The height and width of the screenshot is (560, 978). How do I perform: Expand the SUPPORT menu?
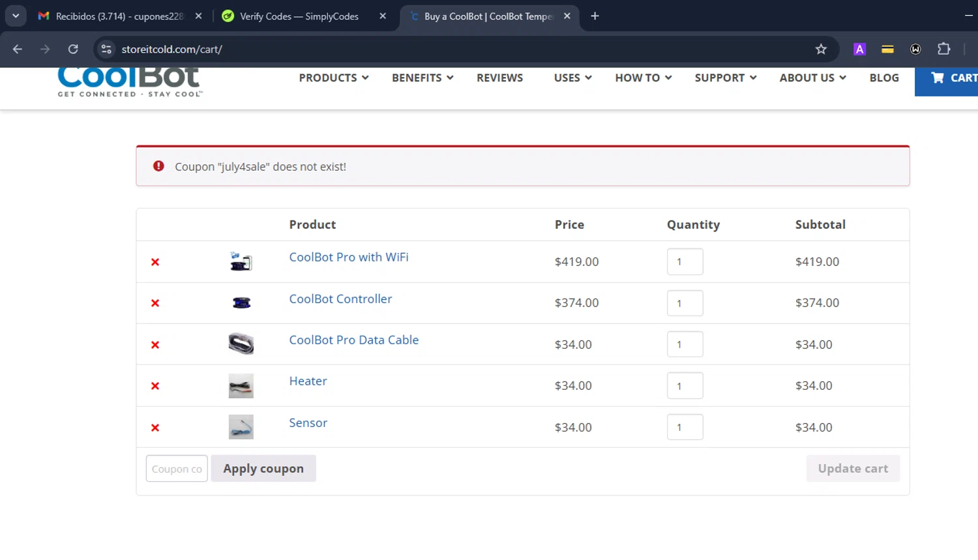pos(726,78)
